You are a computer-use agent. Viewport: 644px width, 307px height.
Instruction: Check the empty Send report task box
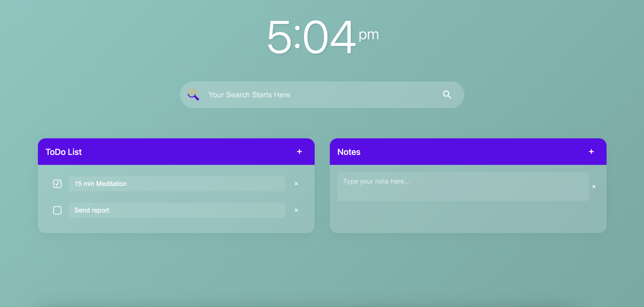click(57, 210)
